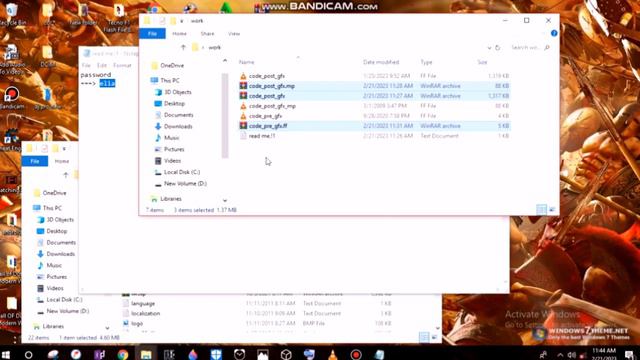The width and height of the screenshot is (640, 360).
Task: Refresh the work folder view
Action: 498,48
